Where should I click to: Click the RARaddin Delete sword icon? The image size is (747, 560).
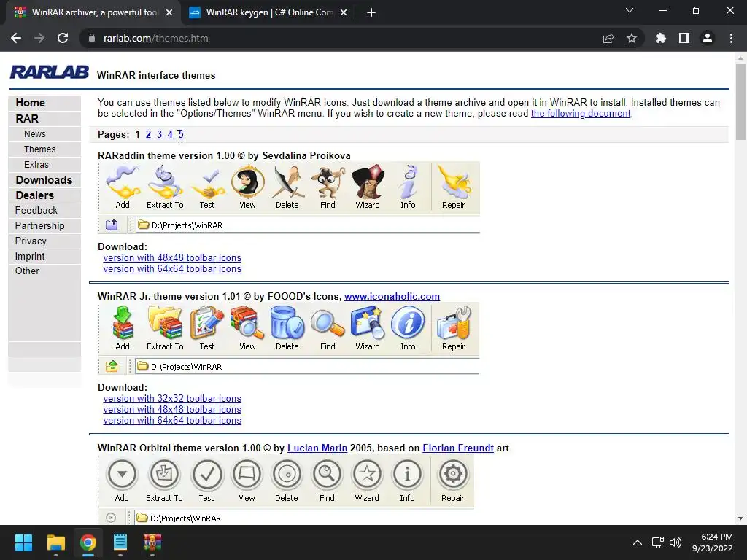pos(287,182)
